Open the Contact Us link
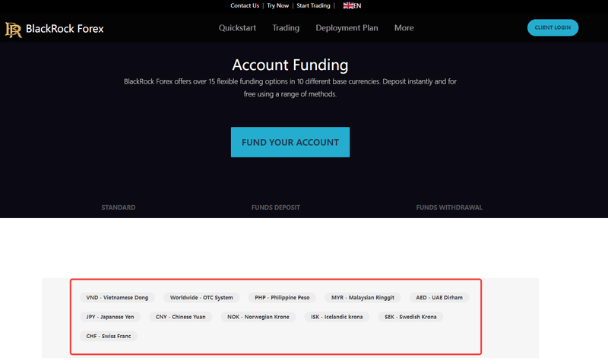 pyautogui.click(x=245, y=5)
